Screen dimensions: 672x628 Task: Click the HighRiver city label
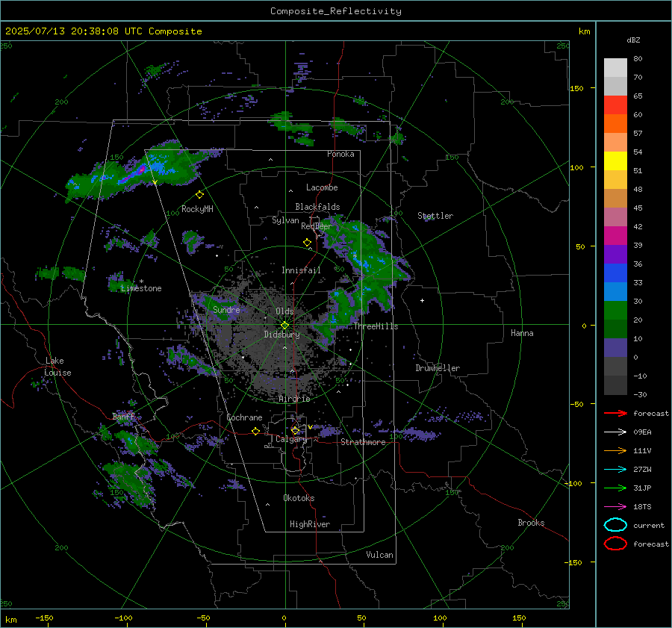[x=310, y=524]
